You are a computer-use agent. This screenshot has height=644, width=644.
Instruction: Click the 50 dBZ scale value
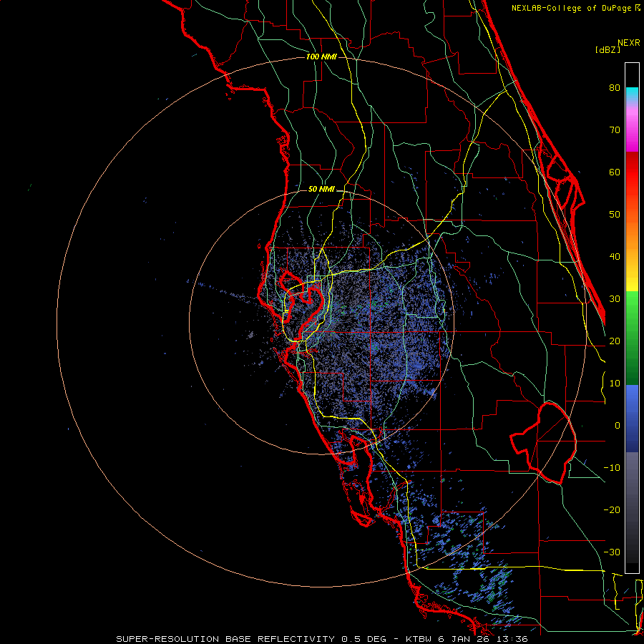(x=615, y=215)
